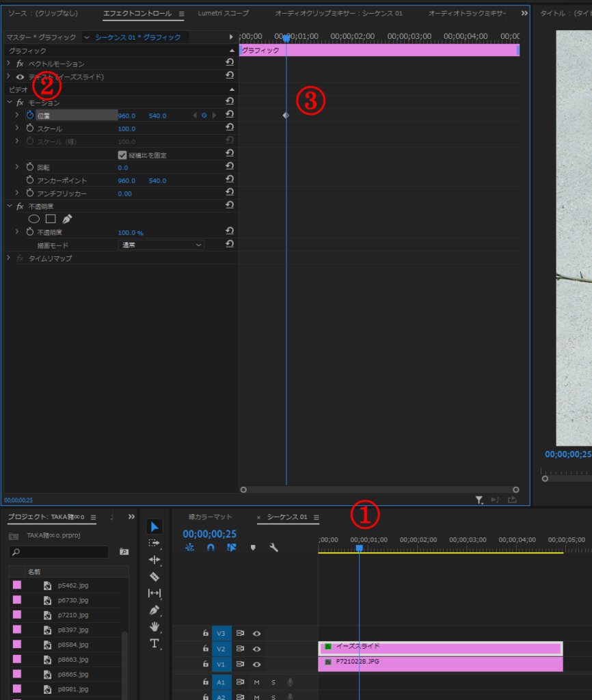Click the シーケンス 01 * グラフィック link

coord(138,38)
